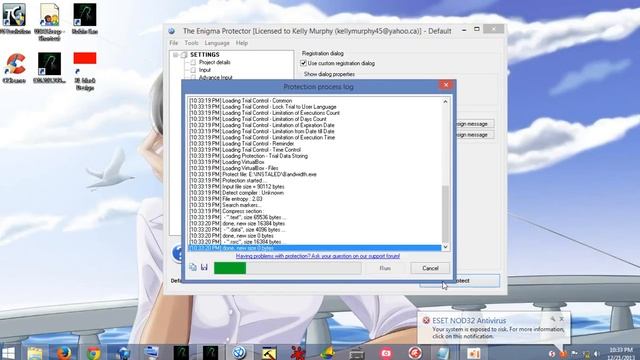Toggle Use custom registration dialog checkbox
The image size is (640, 360).
coord(303,63)
